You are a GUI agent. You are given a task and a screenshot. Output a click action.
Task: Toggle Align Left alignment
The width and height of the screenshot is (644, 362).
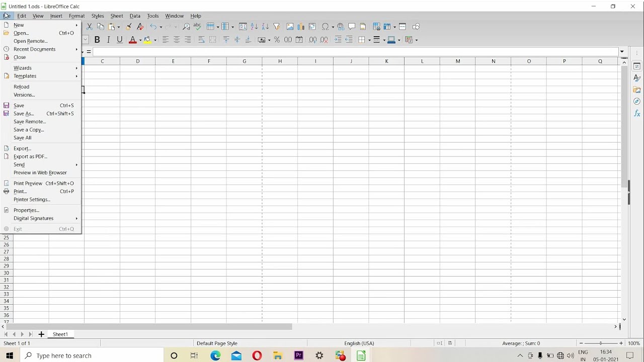pos(166,40)
